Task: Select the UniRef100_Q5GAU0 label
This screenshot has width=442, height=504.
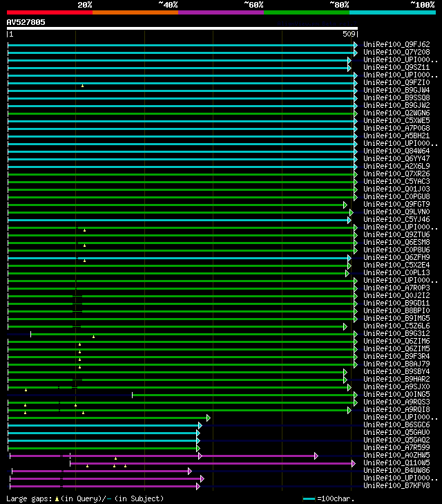Action: 396,432
